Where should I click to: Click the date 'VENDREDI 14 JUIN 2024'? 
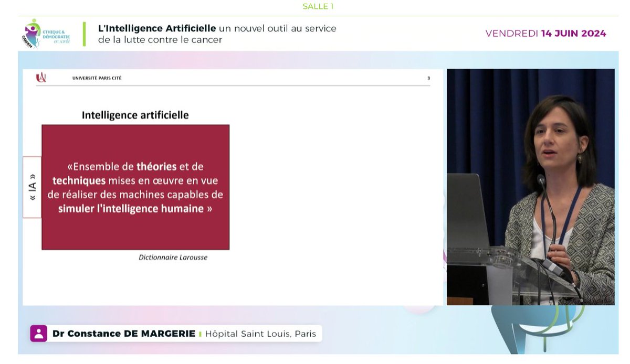point(545,34)
